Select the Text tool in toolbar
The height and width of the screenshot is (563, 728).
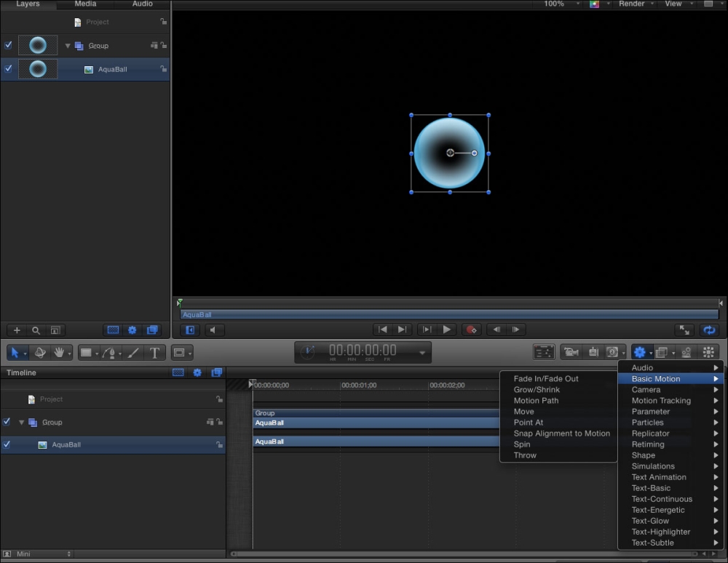coord(154,353)
